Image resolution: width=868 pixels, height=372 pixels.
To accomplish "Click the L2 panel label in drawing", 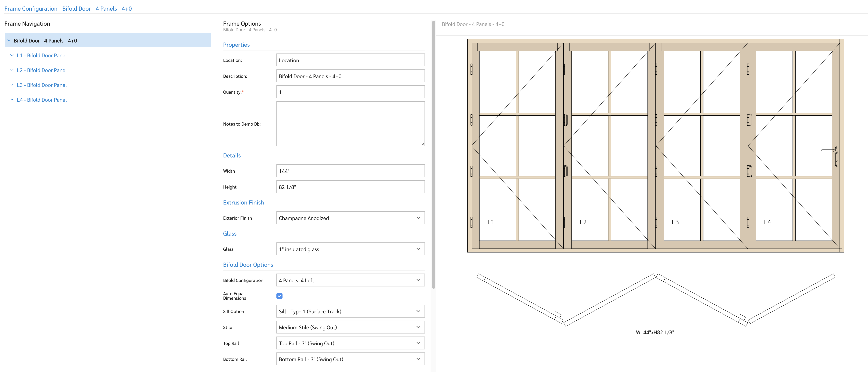I will [x=583, y=222].
